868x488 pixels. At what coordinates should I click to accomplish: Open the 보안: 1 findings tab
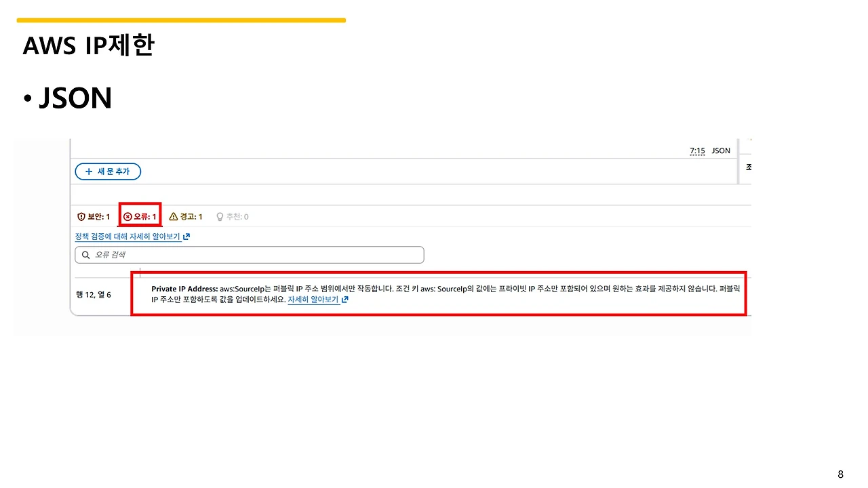(94, 217)
